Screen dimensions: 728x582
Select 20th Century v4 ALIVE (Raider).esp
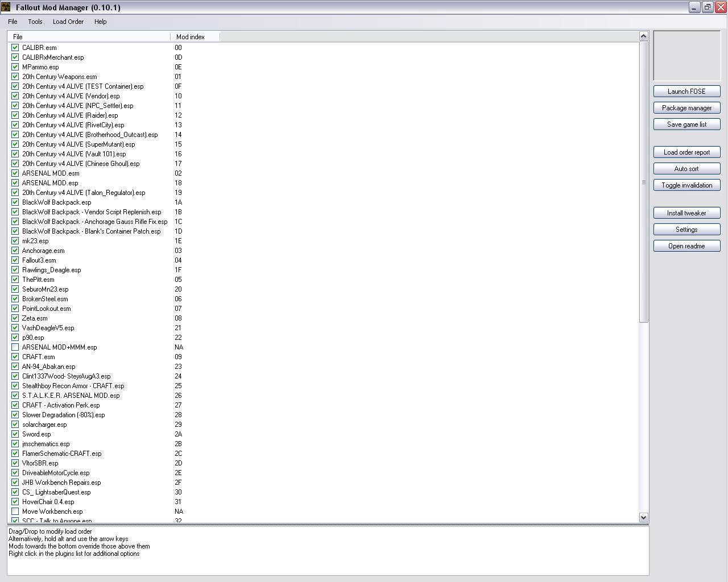click(70, 115)
